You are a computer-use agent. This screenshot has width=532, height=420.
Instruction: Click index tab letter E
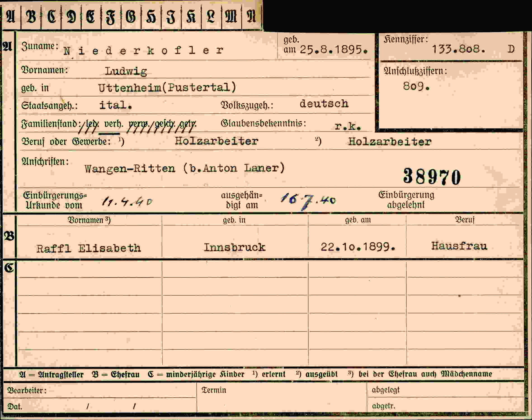(x=91, y=17)
